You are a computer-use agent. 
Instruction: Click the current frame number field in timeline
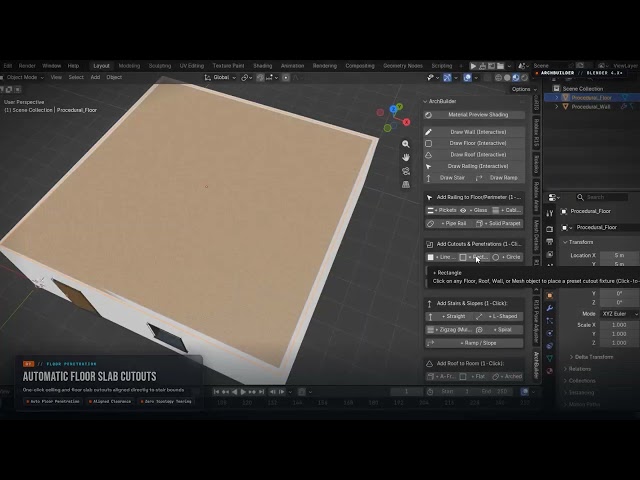(x=407, y=392)
